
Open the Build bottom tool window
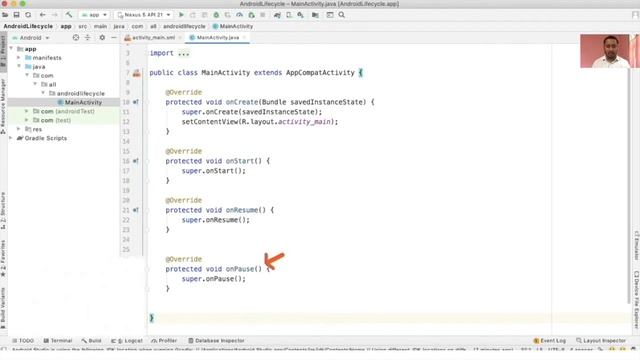coord(91,340)
